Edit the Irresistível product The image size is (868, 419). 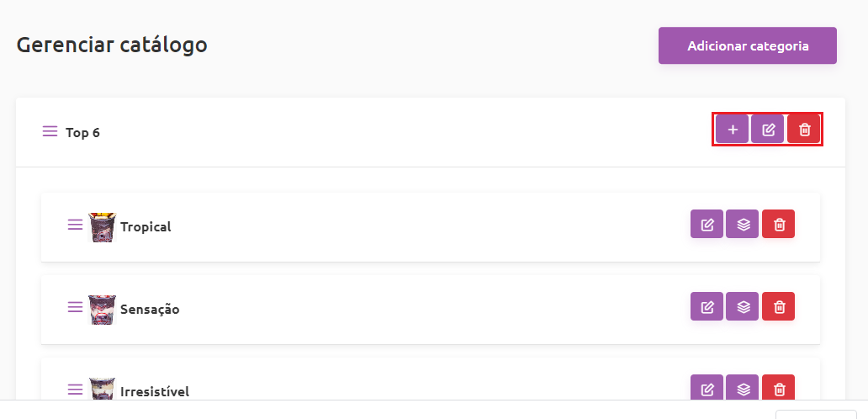click(707, 388)
